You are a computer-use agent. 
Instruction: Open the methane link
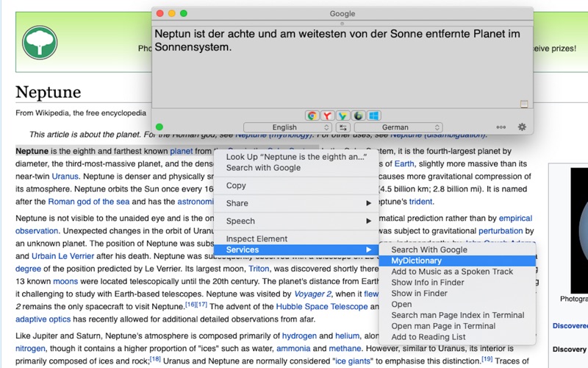tap(345, 348)
